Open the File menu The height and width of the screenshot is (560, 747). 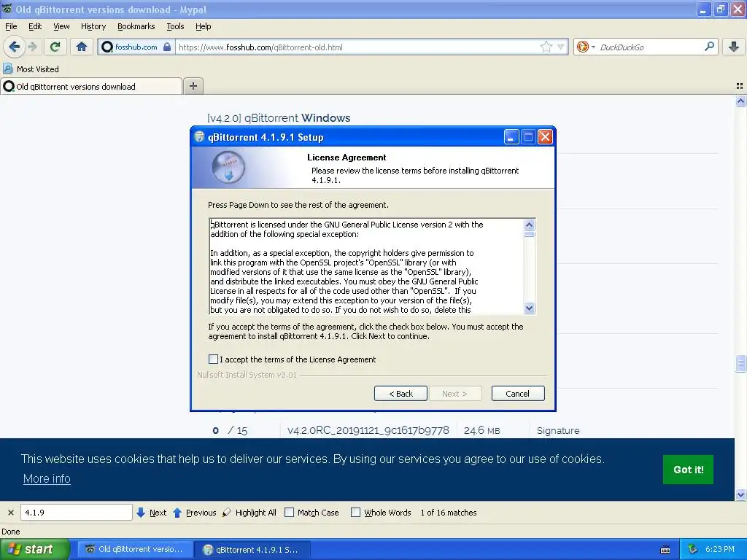11,26
